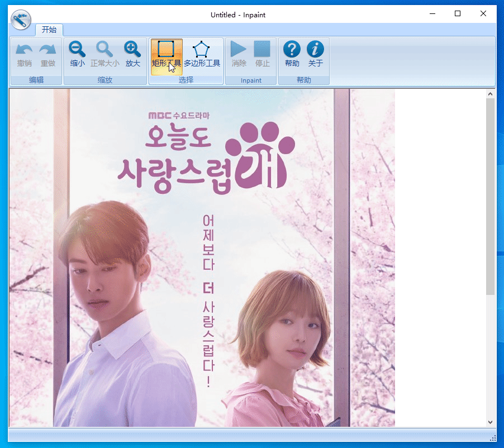The height and width of the screenshot is (448, 504).
Task: Click the poster image in canvas
Action: coord(202,258)
